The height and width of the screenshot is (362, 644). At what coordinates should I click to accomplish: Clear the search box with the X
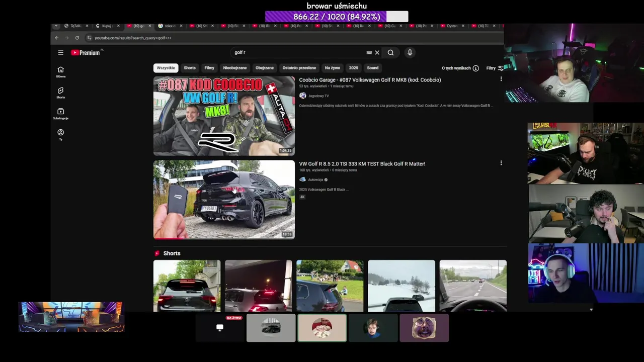point(377,52)
